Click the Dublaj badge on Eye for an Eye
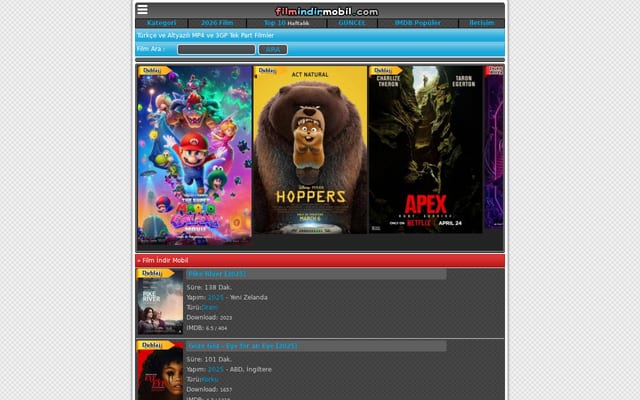This screenshot has width=640, height=400. click(155, 345)
